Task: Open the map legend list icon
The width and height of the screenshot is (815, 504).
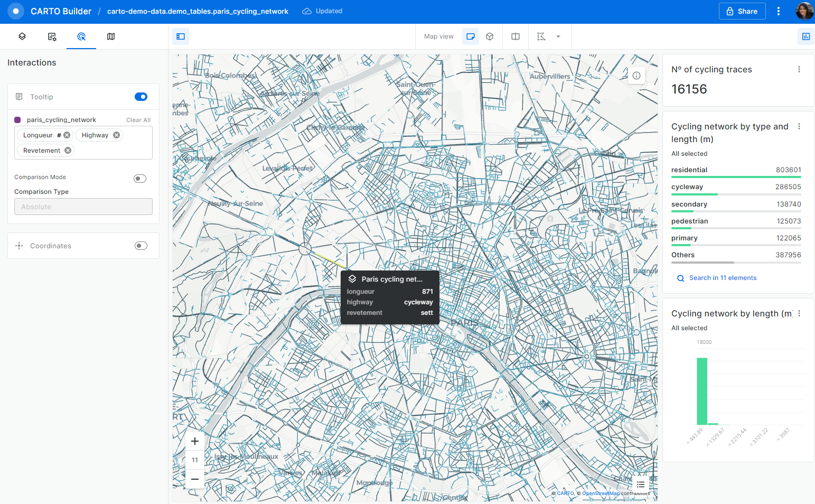Action: tap(640, 484)
